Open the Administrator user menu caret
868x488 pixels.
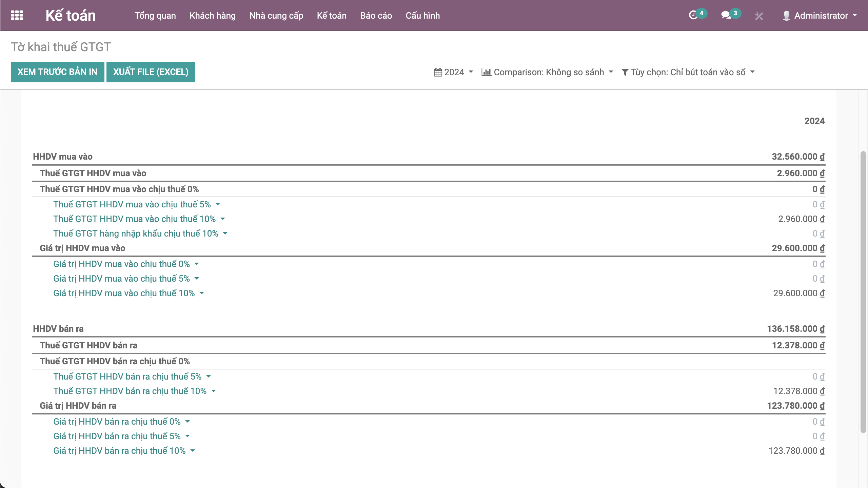click(x=855, y=16)
